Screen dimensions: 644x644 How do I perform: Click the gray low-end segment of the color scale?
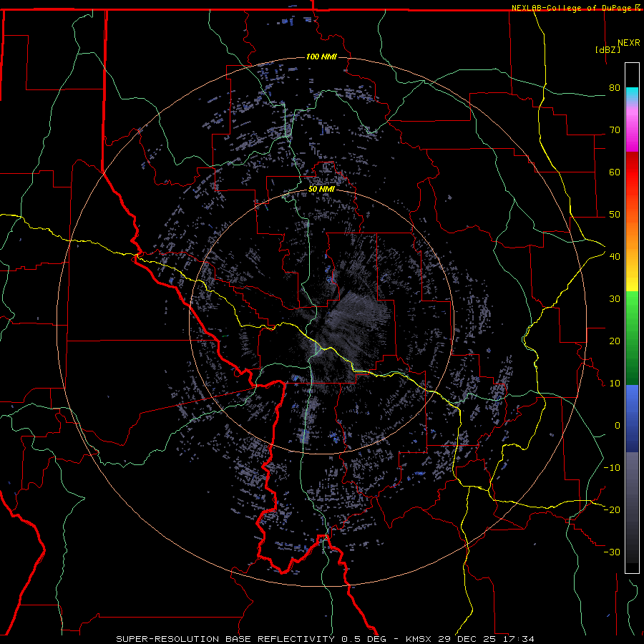coord(632,507)
